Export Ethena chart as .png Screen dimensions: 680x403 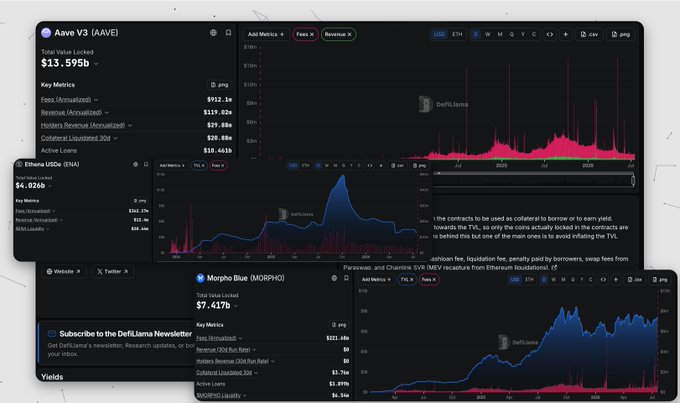[419, 165]
